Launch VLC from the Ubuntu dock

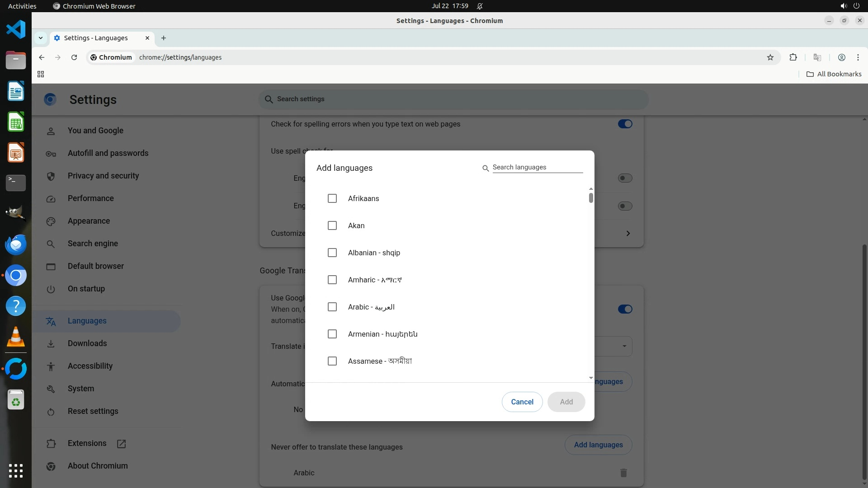pyautogui.click(x=16, y=337)
